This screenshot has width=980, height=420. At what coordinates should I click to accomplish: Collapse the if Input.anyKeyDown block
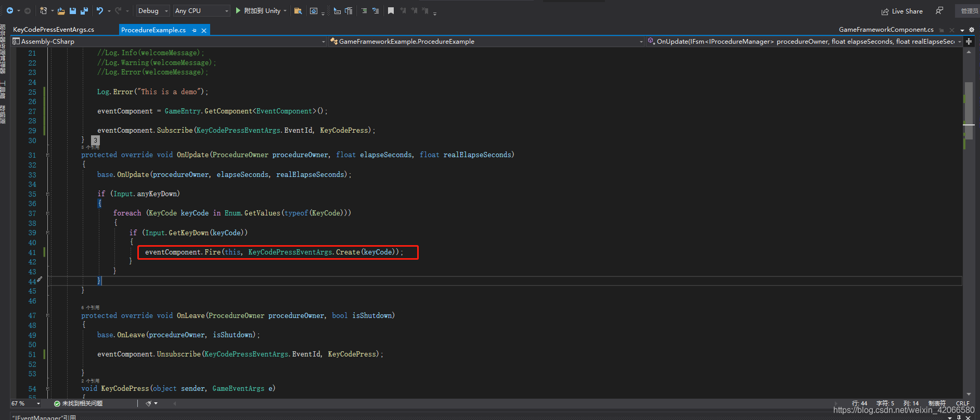click(x=48, y=194)
